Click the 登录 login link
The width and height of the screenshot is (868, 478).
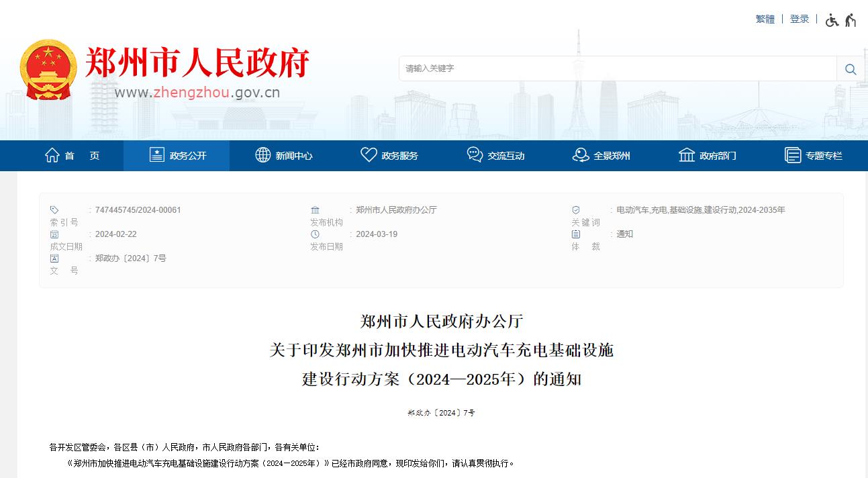tap(799, 19)
